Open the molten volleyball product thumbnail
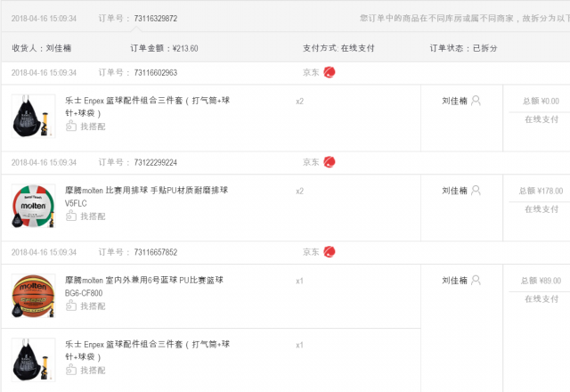This screenshot has height=392, width=570. coord(34,206)
